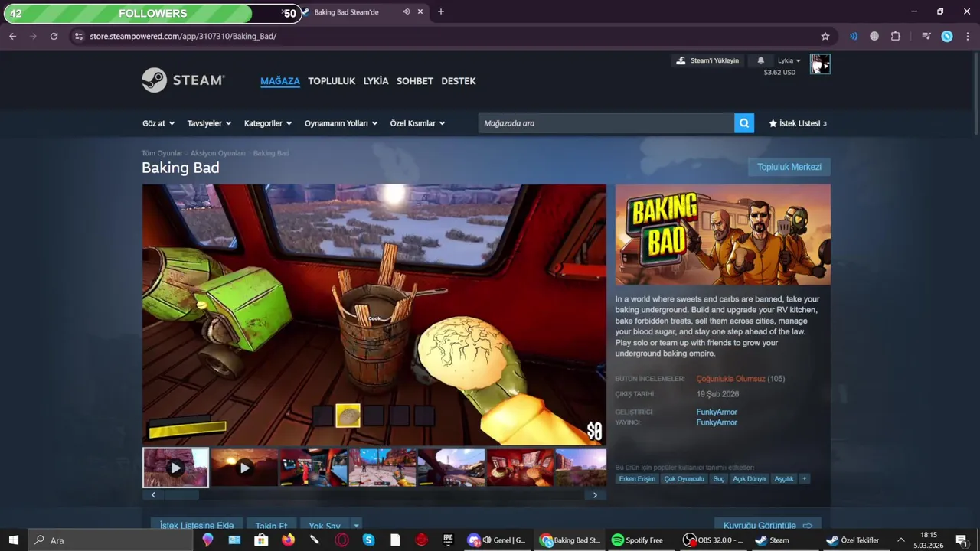980x551 pixels.
Task: Add a tag with the plus button
Action: tap(804, 478)
